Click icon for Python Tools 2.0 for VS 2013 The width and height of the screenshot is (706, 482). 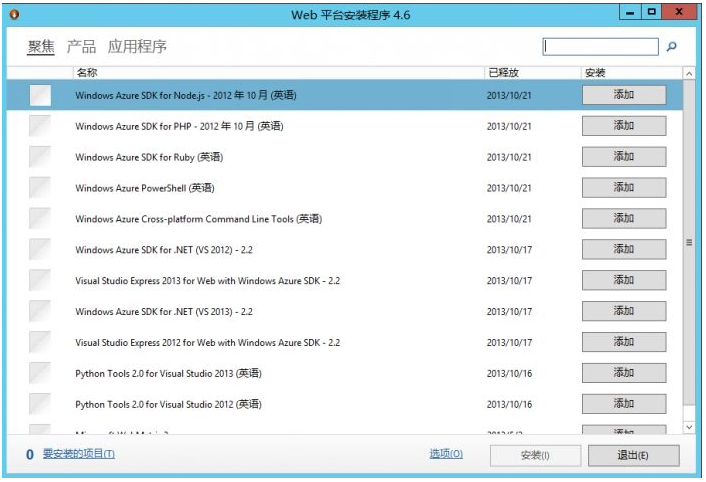tap(40, 373)
